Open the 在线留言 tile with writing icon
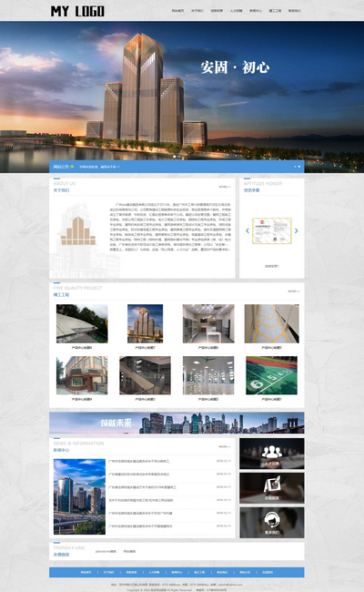 271,488
